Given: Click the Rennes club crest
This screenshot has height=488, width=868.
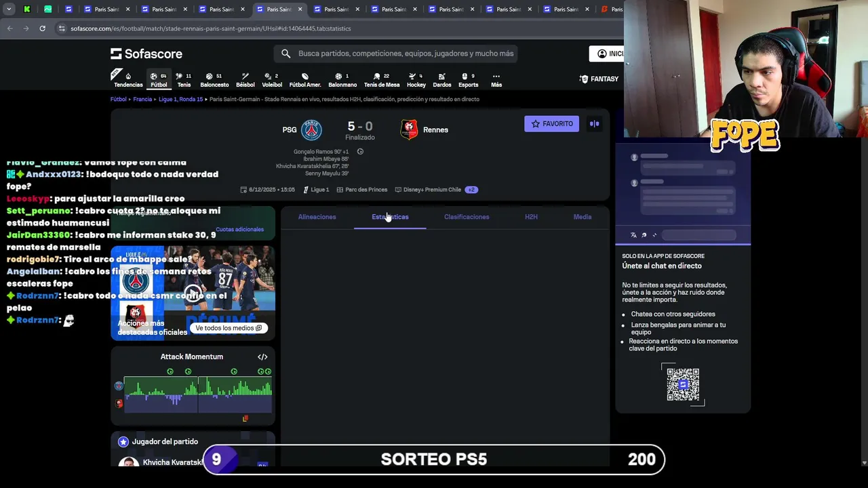Looking at the screenshot, I should [x=409, y=129].
